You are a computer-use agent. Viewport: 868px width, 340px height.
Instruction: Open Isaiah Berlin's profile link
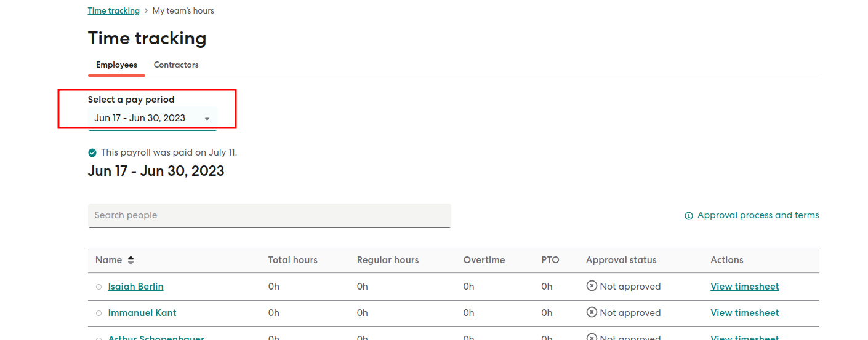point(135,287)
